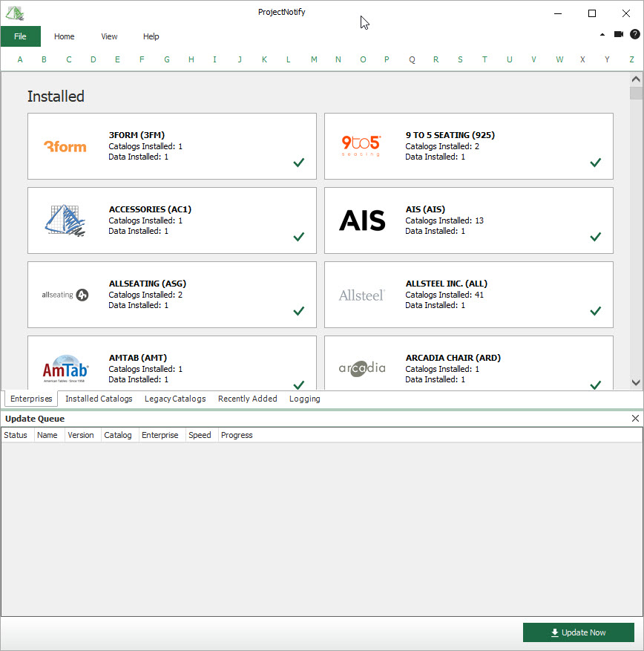Open the Help ribbon tab
Viewport: 644px width, 651px height.
[x=151, y=36]
